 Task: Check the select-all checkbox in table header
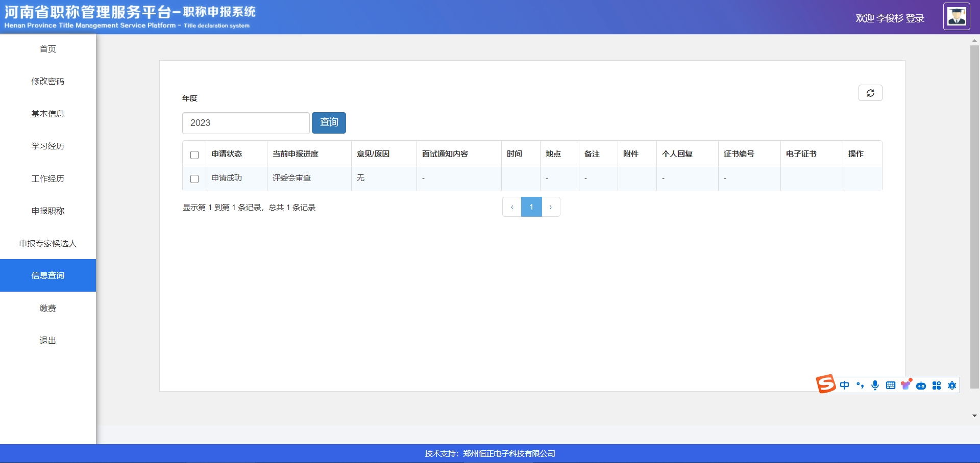[194, 155]
